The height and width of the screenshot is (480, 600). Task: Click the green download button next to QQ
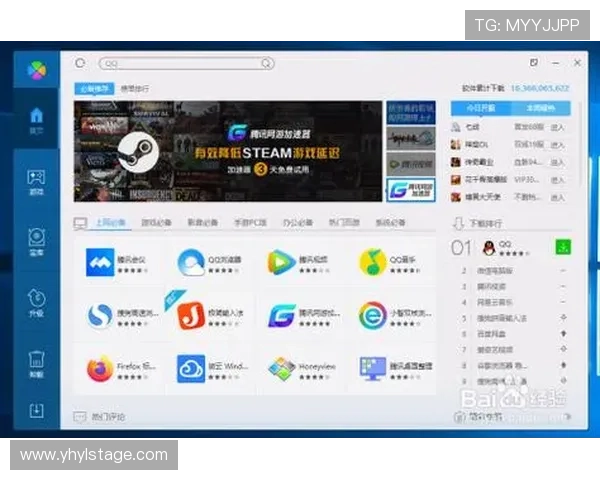pos(563,247)
